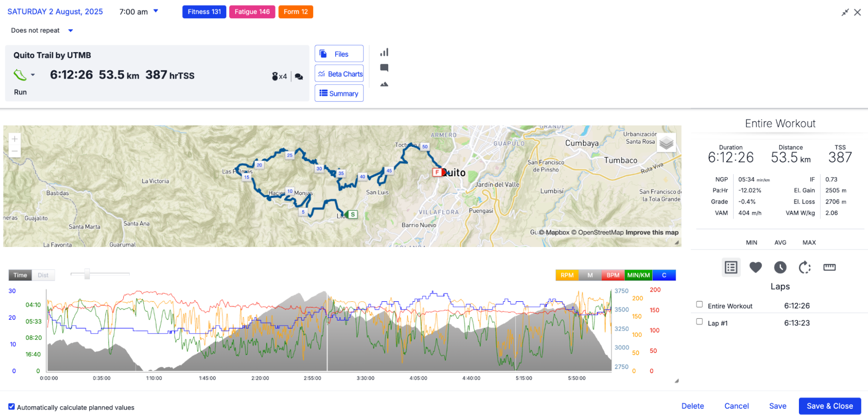Image resolution: width=868 pixels, height=418 pixels.
Task: Select the clock pace icon
Action: click(x=780, y=267)
